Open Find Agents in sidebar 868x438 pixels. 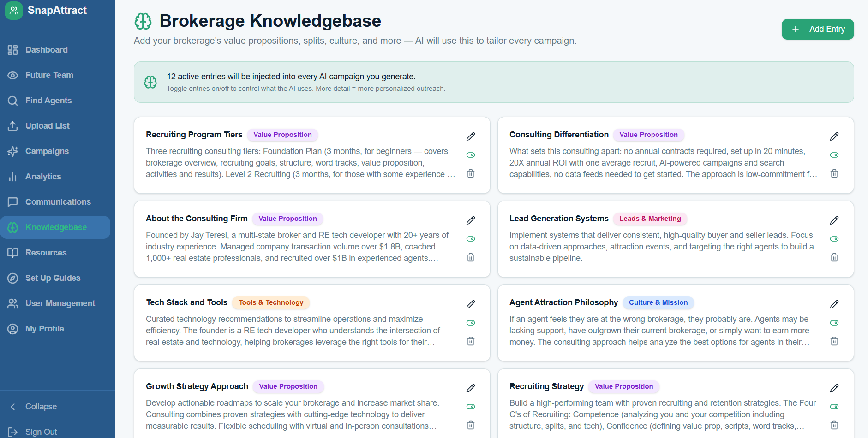[x=55, y=101]
